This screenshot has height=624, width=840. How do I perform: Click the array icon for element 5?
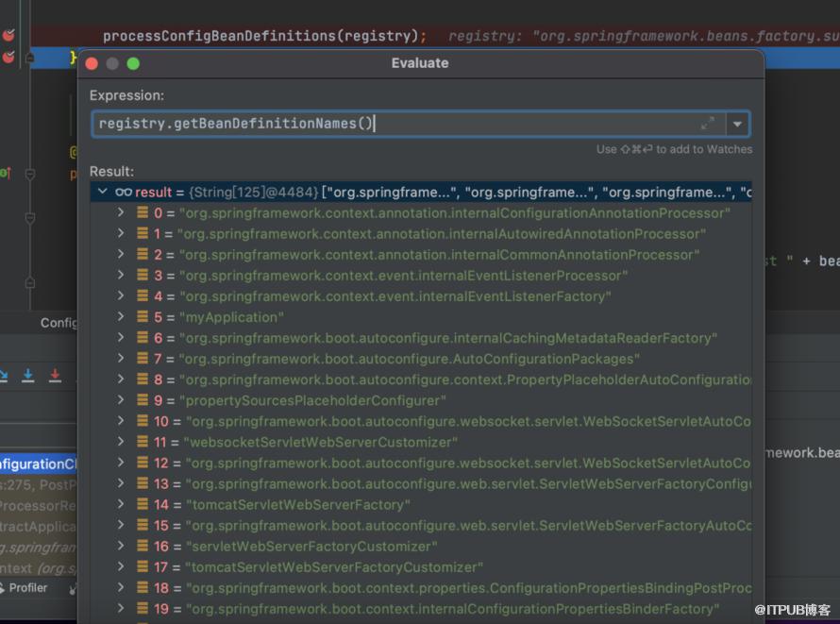[143, 317]
